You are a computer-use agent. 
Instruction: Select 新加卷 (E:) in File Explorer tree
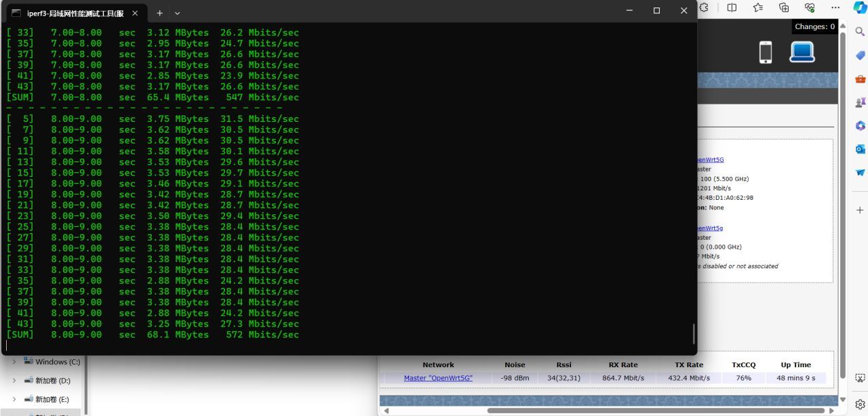[x=47, y=400]
